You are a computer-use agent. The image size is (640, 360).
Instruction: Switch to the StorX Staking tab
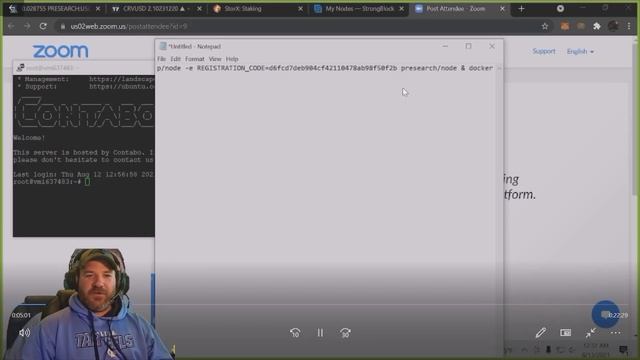pyautogui.click(x=257, y=9)
